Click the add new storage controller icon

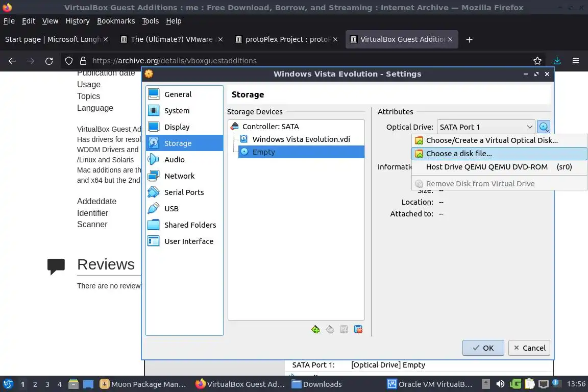coord(315,329)
